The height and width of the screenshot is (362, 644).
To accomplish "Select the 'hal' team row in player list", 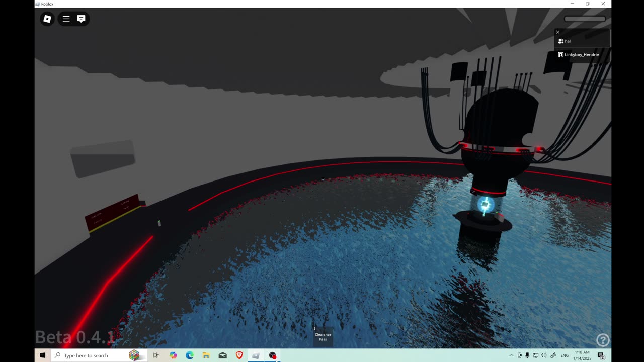I will (582, 41).
